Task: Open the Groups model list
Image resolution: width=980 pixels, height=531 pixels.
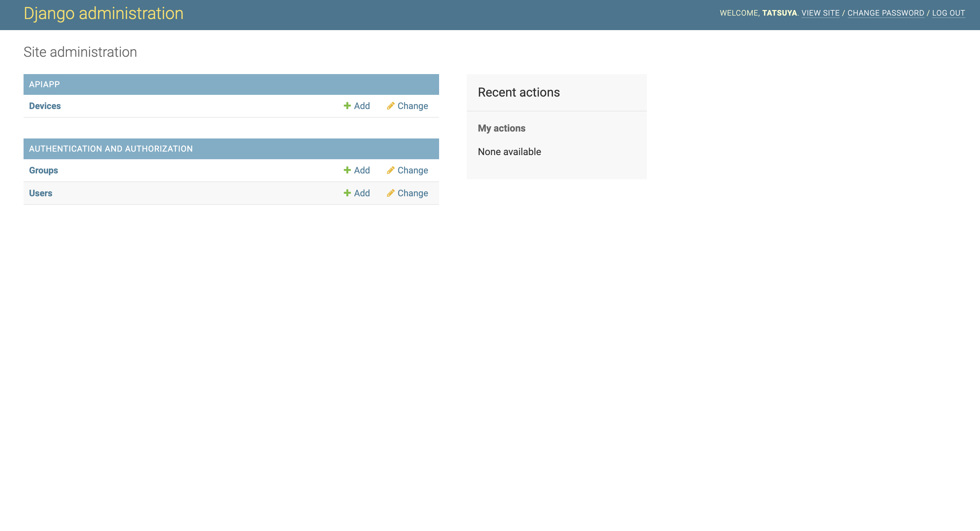Action: (43, 170)
